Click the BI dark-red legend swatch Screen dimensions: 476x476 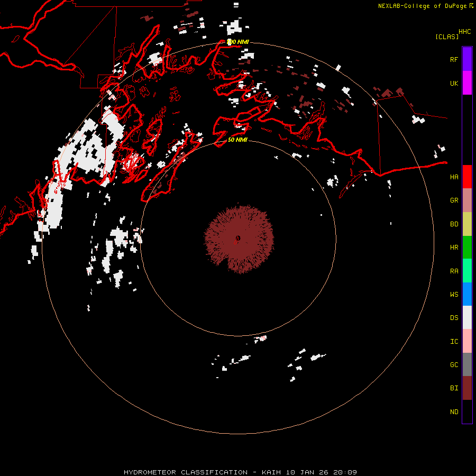467,388
